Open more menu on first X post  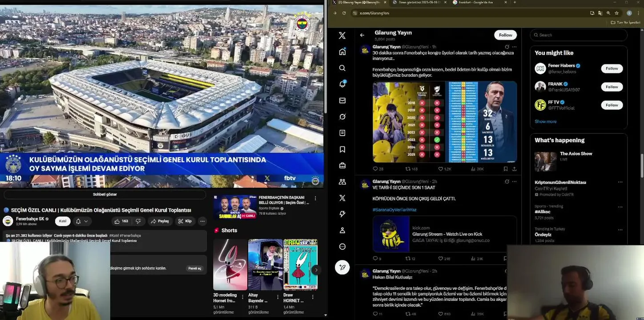click(514, 47)
